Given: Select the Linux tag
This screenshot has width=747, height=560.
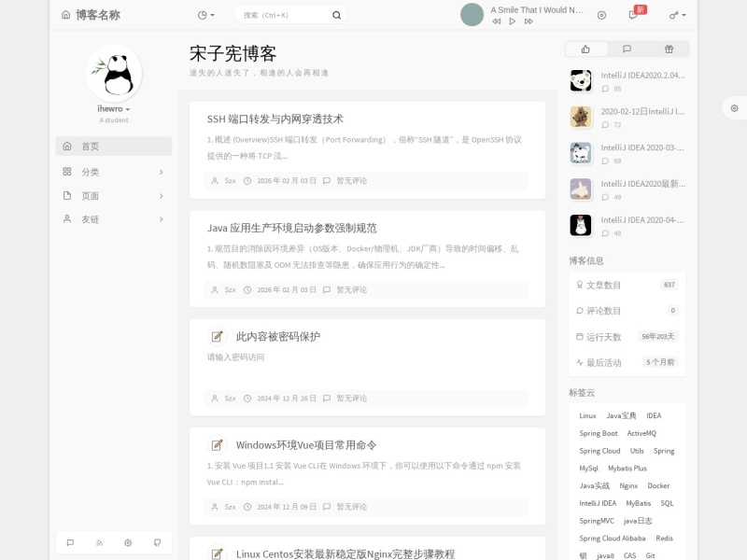Looking at the screenshot, I should pos(587,415).
